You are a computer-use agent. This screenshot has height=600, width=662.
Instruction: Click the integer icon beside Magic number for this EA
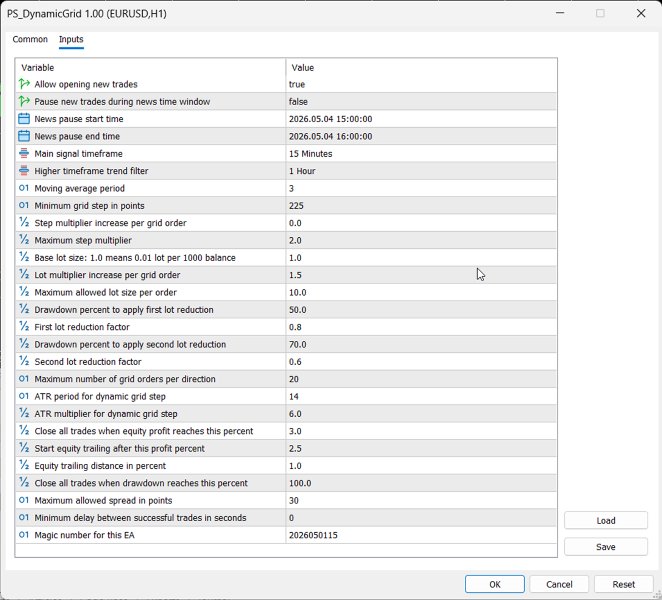pos(24,535)
